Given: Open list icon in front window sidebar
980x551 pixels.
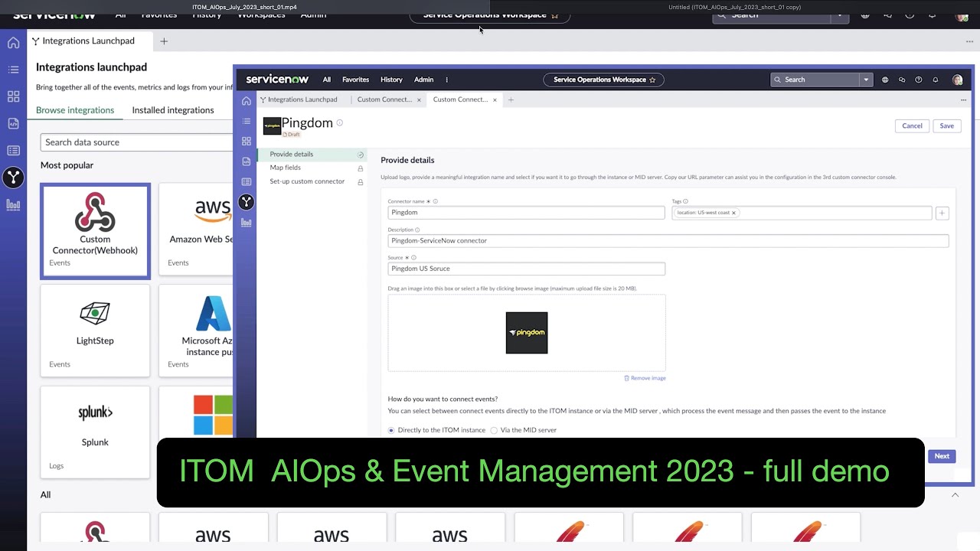Looking at the screenshot, I should 246,121.
